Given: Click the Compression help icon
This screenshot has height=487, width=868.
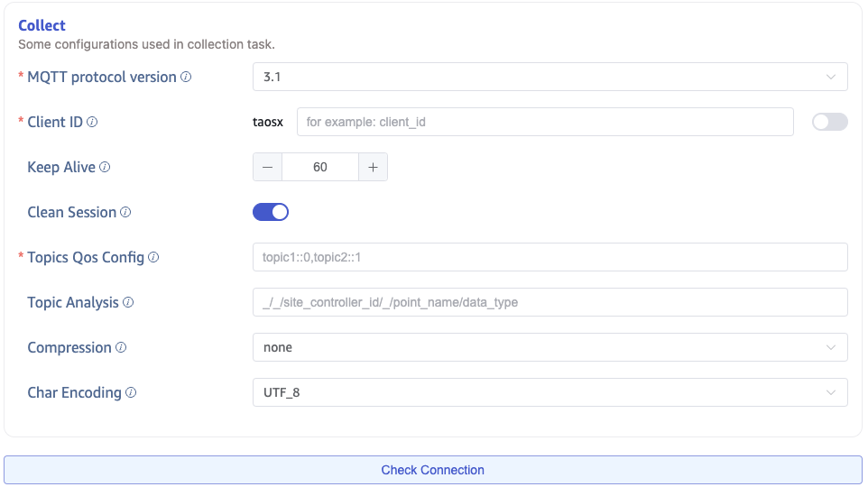Looking at the screenshot, I should pyautogui.click(x=121, y=348).
